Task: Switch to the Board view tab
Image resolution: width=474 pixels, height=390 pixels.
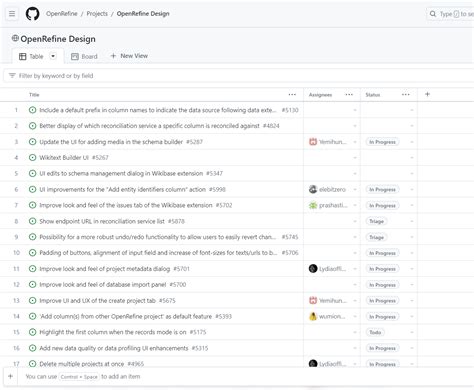Action: [x=84, y=56]
